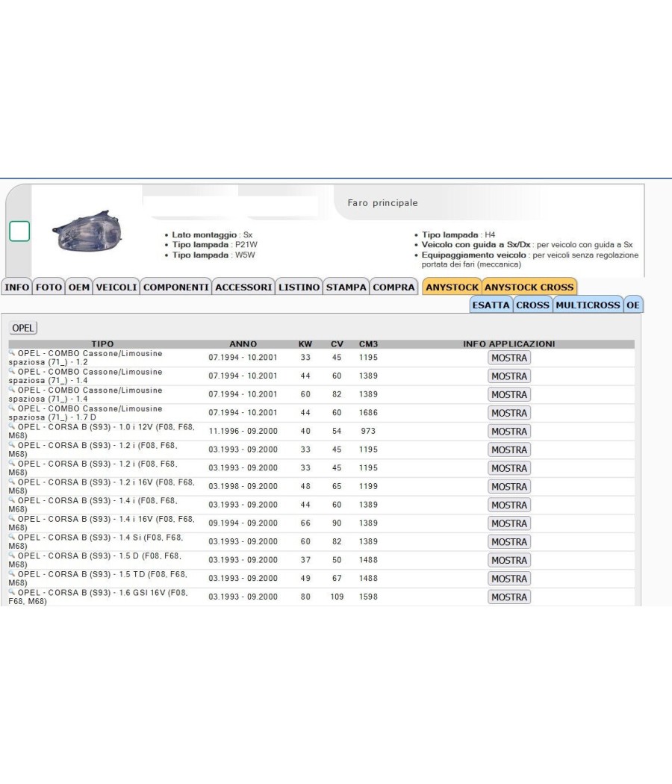
Task: Select the '09.1994 - 09.2000' year cell
Action: pyautogui.click(x=243, y=523)
